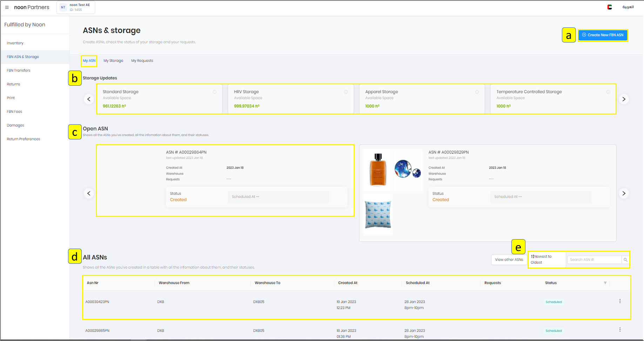The image size is (644, 341).
Task: Click the View other ASNs button
Action: click(509, 260)
